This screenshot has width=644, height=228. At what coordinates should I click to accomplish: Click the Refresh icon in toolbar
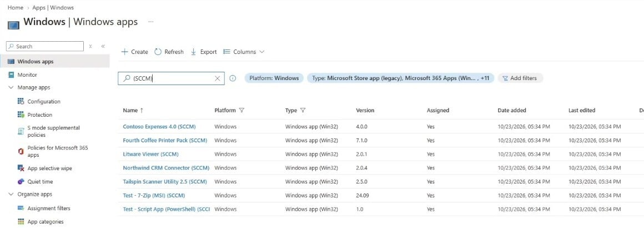point(158,52)
